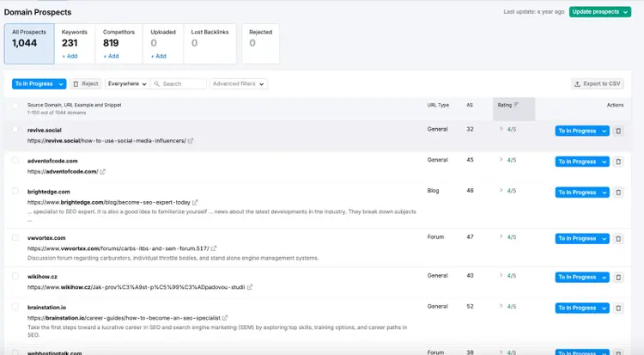The height and width of the screenshot is (355, 644).
Task: Expand rating chevron for adventofcode.com
Action: click(501, 160)
